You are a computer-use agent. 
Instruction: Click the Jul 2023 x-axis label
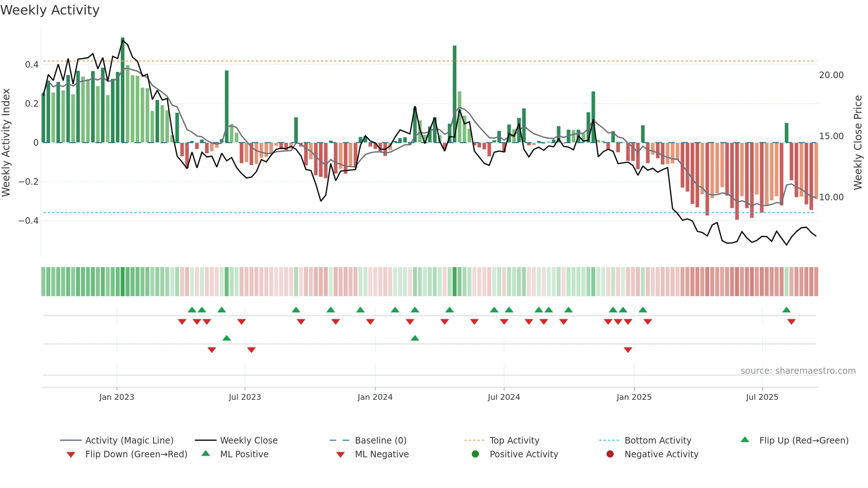pyautogui.click(x=245, y=397)
